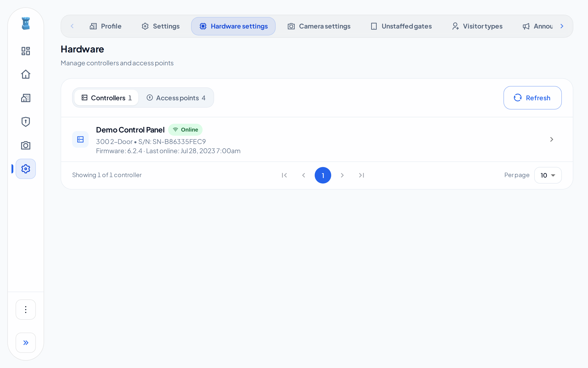
Task: Select page 1 in pagination
Action: pos(323,175)
